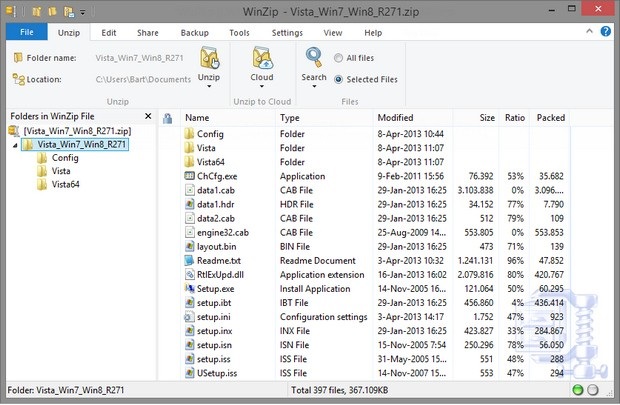Click the green status indicator light
620x405 pixels.
tap(578, 390)
